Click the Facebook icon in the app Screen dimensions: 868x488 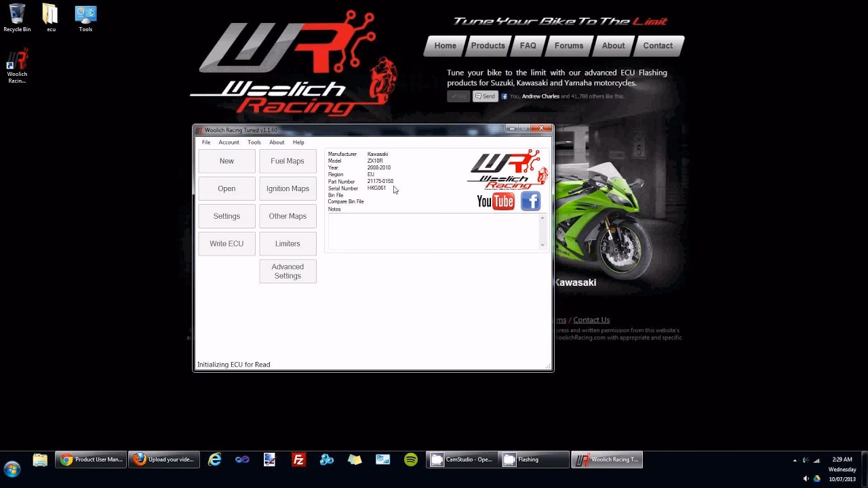(530, 201)
